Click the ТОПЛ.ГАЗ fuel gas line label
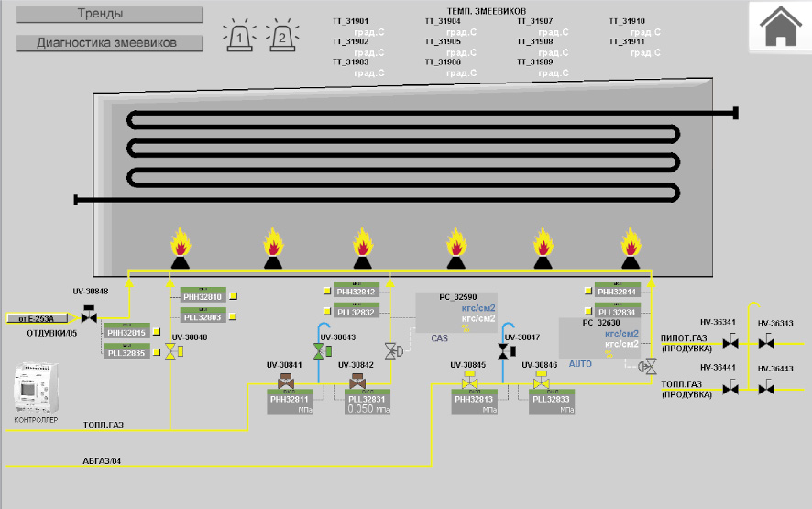Image resolution: width=812 pixels, height=509 pixels. pos(104,425)
